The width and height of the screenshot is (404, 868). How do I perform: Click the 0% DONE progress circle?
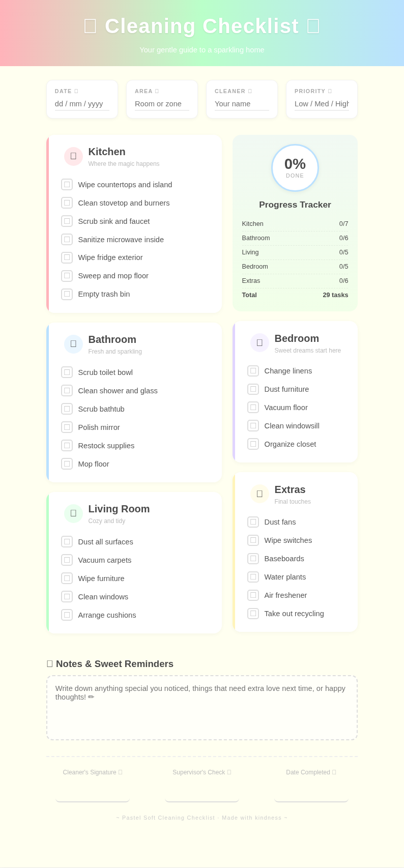pyautogui.click(x=295, y=167)
